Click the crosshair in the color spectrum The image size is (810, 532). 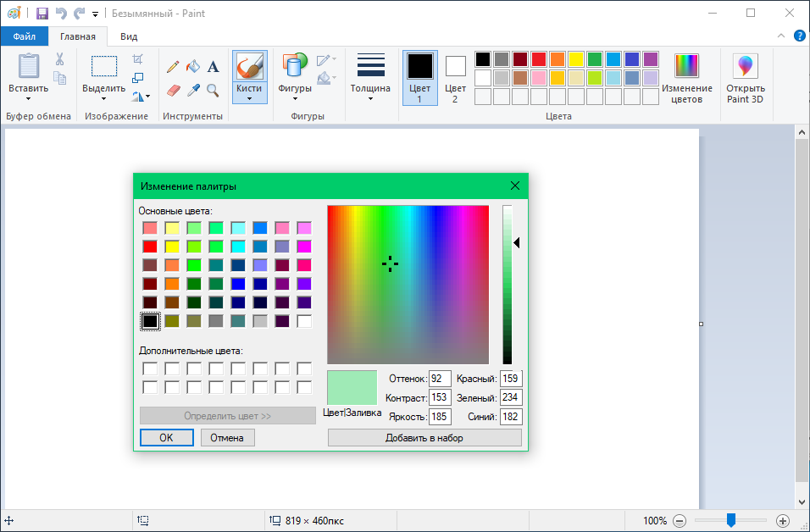pyautogui.click(x=390, y=264)
